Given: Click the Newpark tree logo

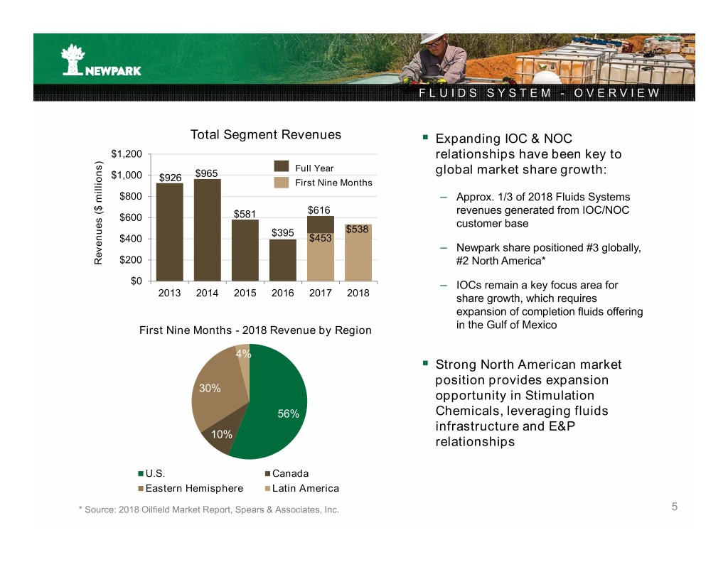Looking at the screenshot, I should coord(73,60).
